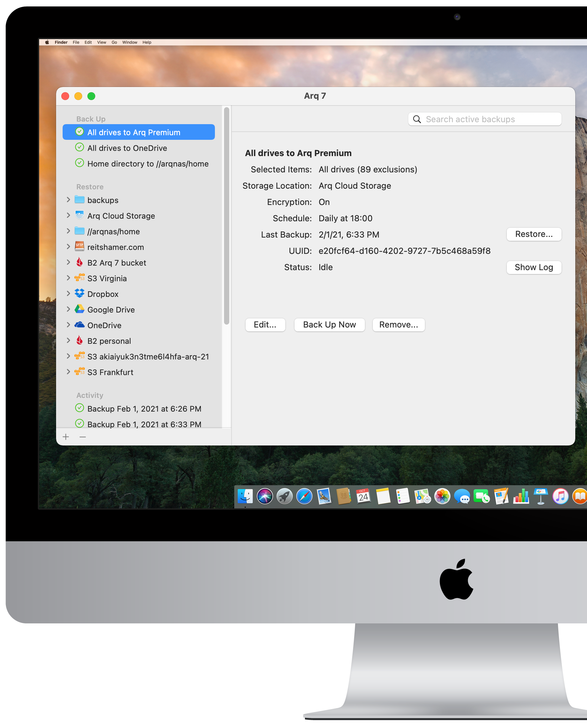This screenshot has width=587, height=728.
Task: Open the View menu
Action: tap(102, 42)
